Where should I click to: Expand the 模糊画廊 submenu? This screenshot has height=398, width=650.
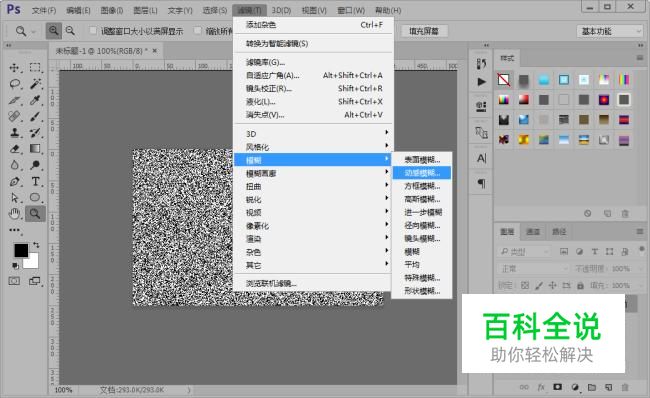313,173
